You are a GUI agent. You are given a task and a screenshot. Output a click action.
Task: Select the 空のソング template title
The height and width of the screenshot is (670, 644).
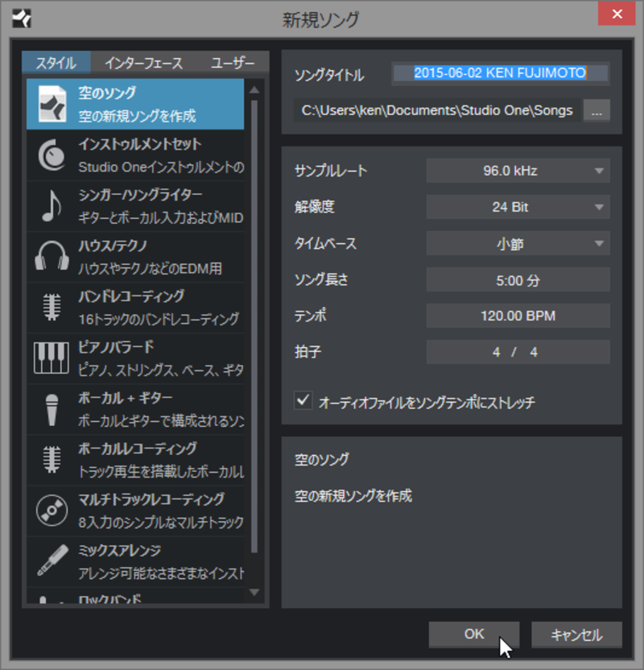point(107,93)
